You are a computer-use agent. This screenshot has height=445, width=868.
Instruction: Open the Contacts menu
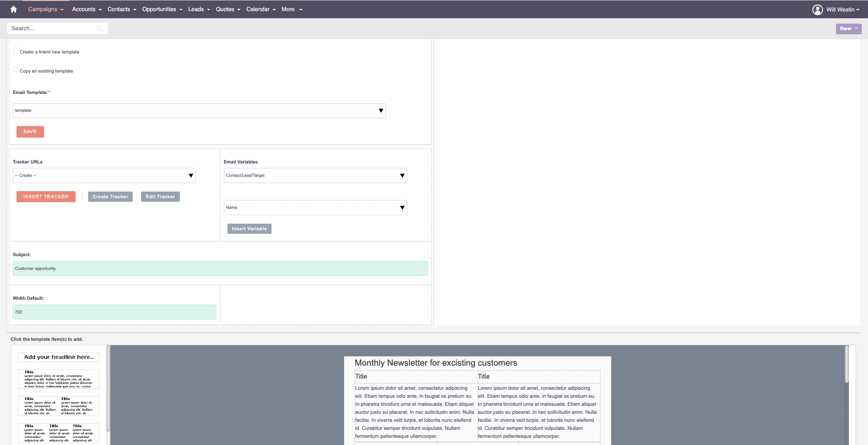tap(122, 9)
